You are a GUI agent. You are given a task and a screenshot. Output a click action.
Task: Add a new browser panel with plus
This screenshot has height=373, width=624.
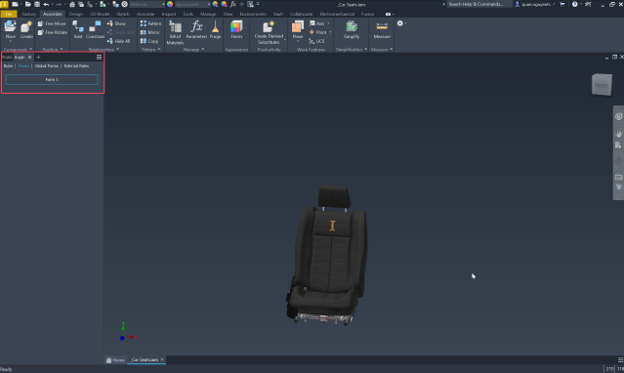pyautogui.click(x=38, y=57)
